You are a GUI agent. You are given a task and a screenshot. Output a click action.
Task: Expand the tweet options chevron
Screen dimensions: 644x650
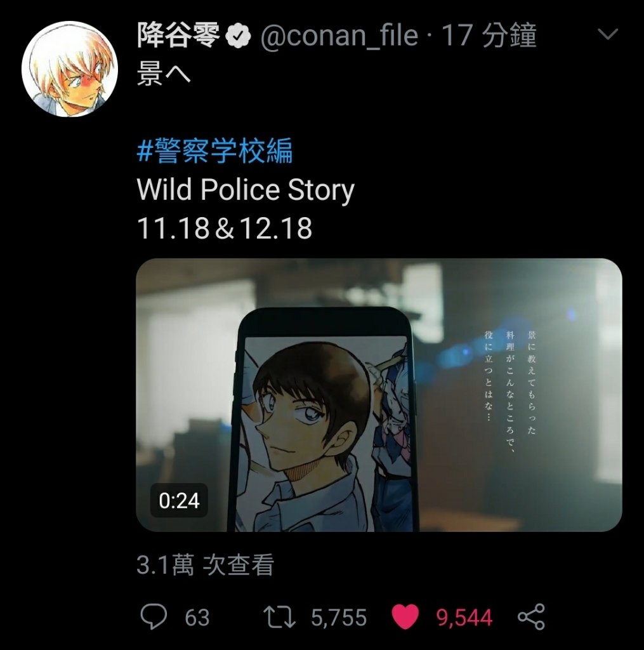[608, 34]
